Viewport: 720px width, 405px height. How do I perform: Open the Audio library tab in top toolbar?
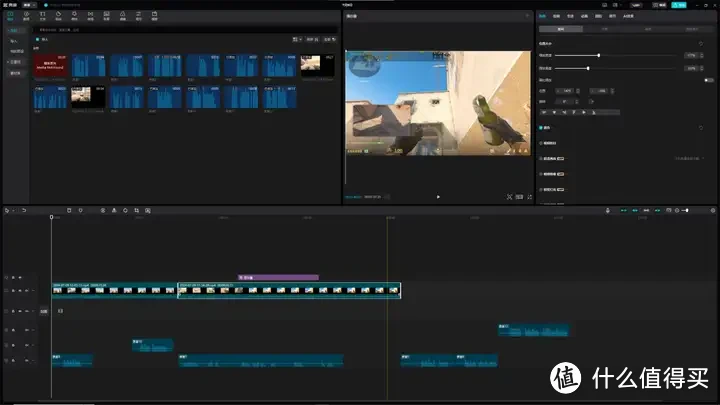[x=26, y=16]
